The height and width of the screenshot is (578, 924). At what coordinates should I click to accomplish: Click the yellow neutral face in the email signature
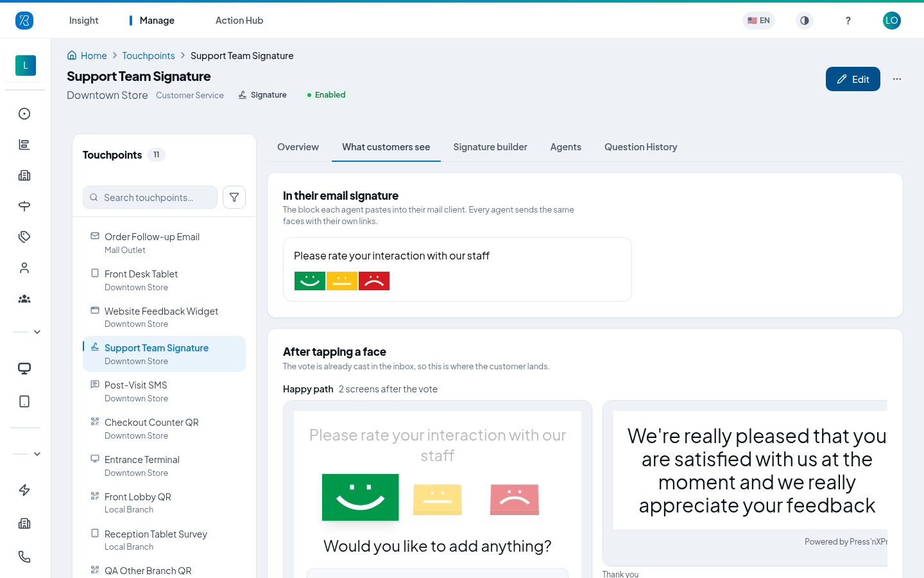click(342, 281)
